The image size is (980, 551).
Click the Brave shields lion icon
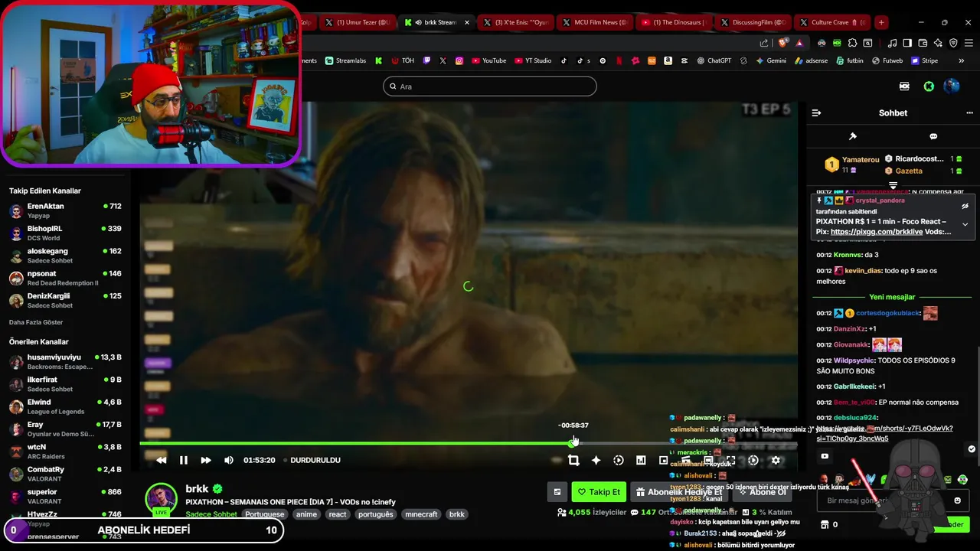tap(782, 43)
